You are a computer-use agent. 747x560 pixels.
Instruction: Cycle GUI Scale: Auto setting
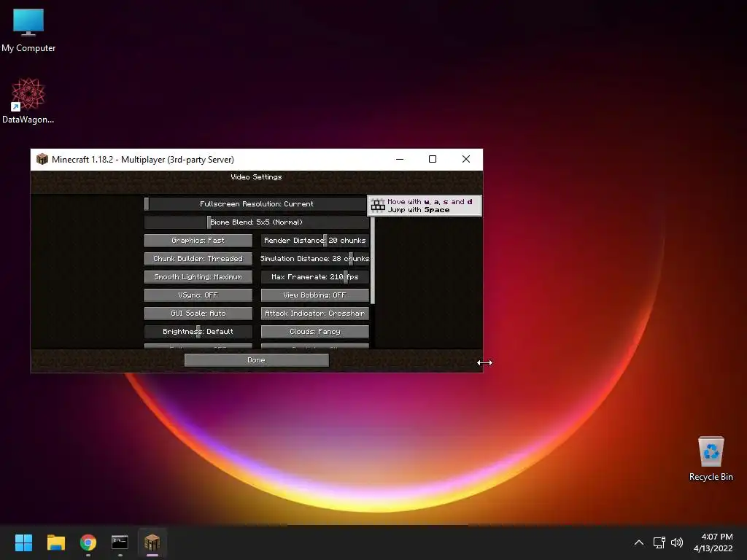pos(198,314)
